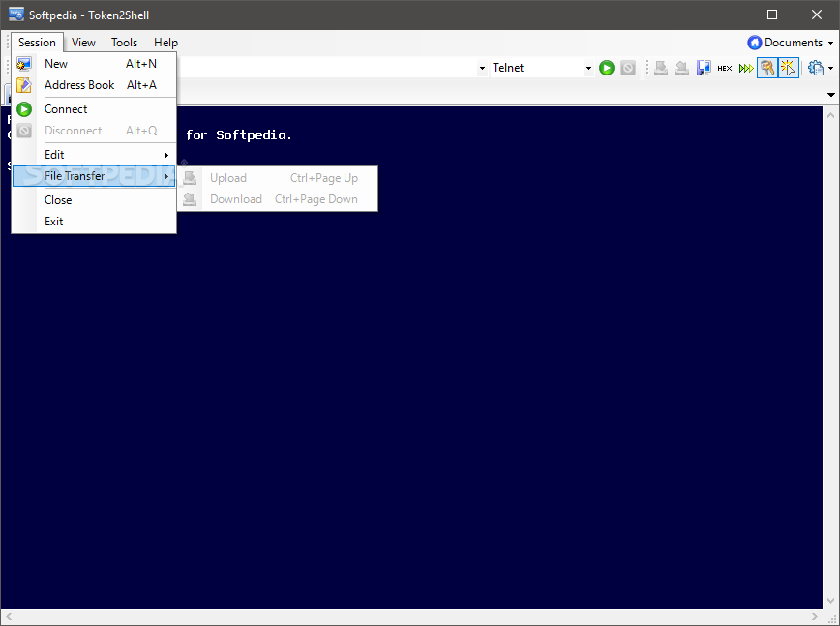Open the View menu

(x=83, y=43)
